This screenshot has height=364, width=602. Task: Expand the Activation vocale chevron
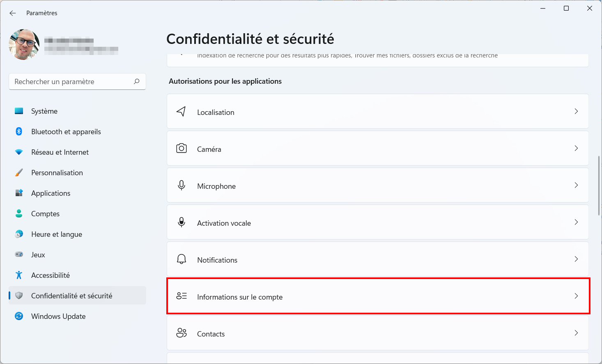(576, 222)
